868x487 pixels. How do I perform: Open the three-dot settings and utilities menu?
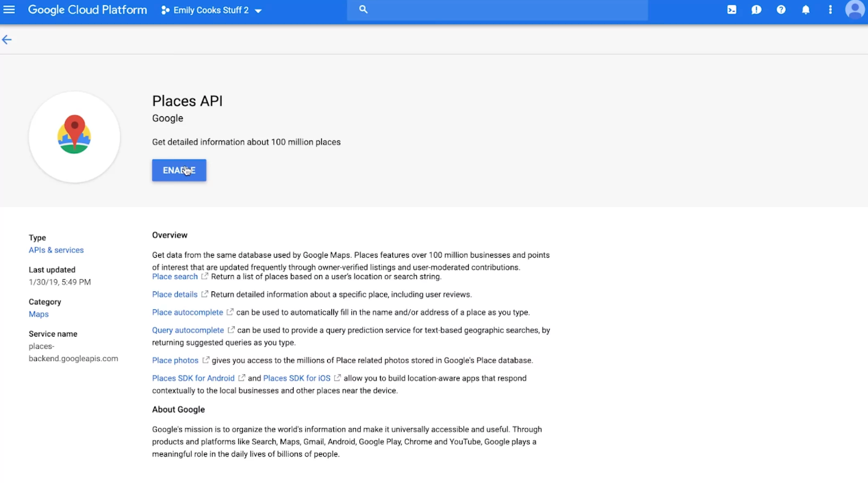(x=830, y=10)
